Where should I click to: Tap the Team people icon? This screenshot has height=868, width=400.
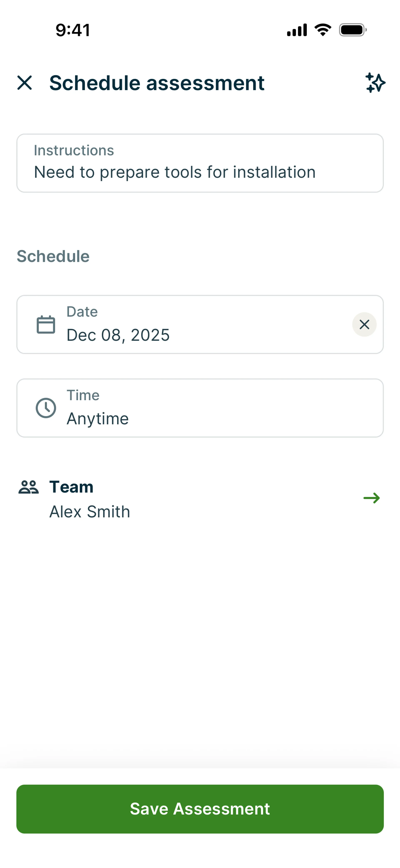point(29,487)
